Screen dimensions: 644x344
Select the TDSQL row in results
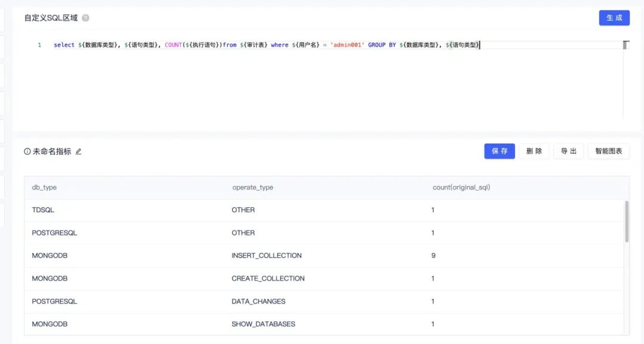pyautogui.click(x=43, y=210)
